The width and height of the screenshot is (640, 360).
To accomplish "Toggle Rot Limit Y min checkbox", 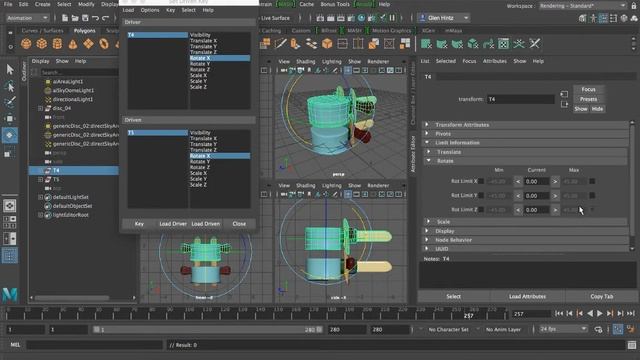I will coord(481,196).
